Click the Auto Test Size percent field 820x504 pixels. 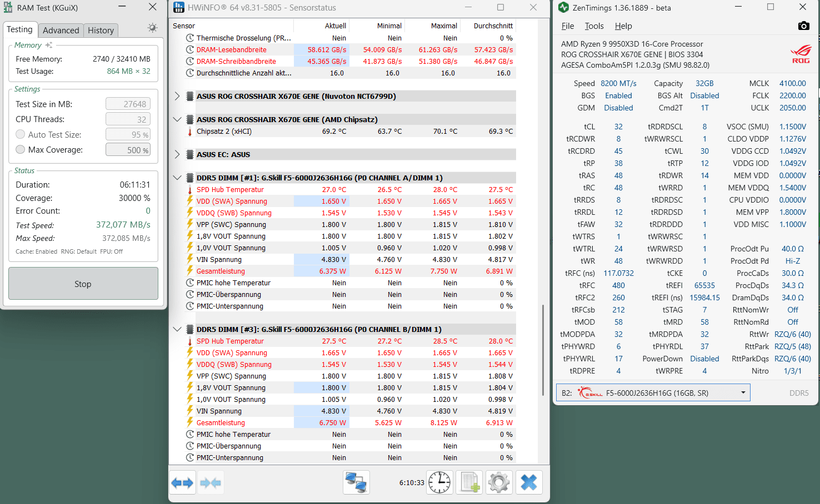pos(128,134)
